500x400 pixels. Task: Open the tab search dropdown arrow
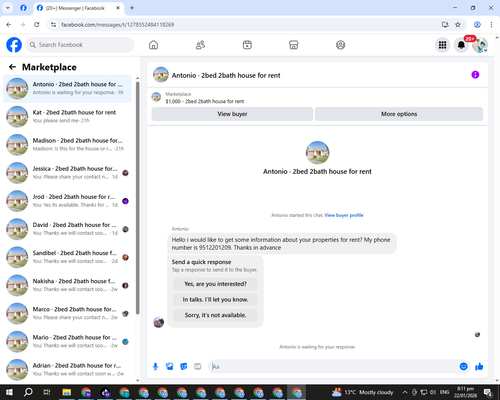coord(8,8)
